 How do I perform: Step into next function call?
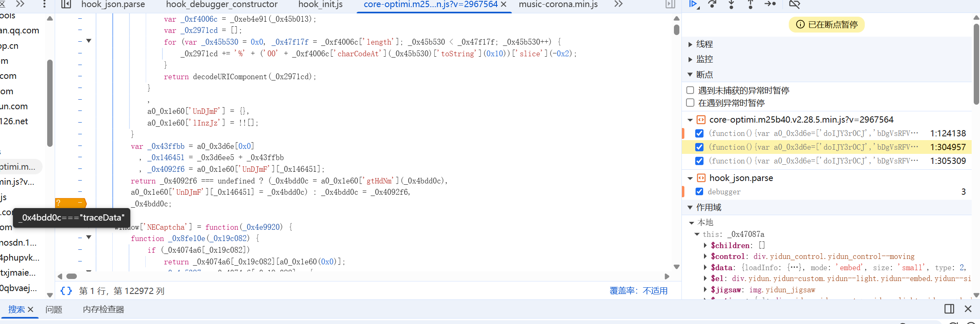pos(732,4)
